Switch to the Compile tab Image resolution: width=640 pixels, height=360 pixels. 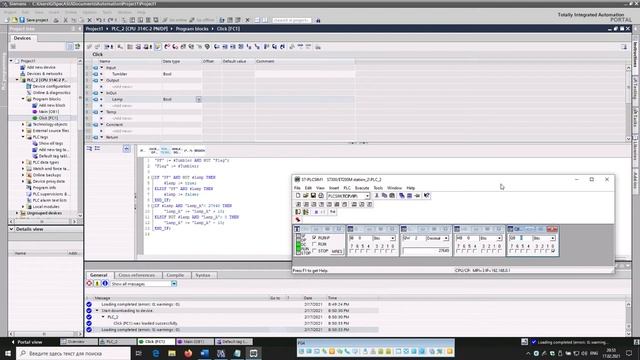(175, 275)
